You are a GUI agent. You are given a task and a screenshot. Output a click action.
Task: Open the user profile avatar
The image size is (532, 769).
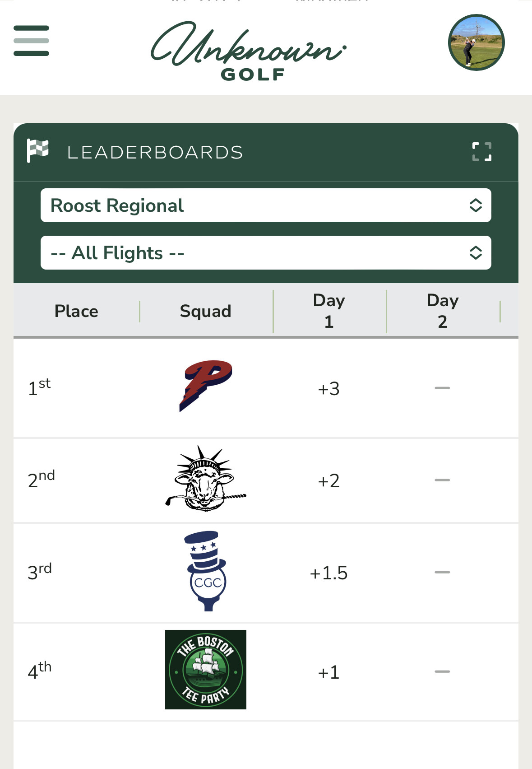click(x=476, y=42)
